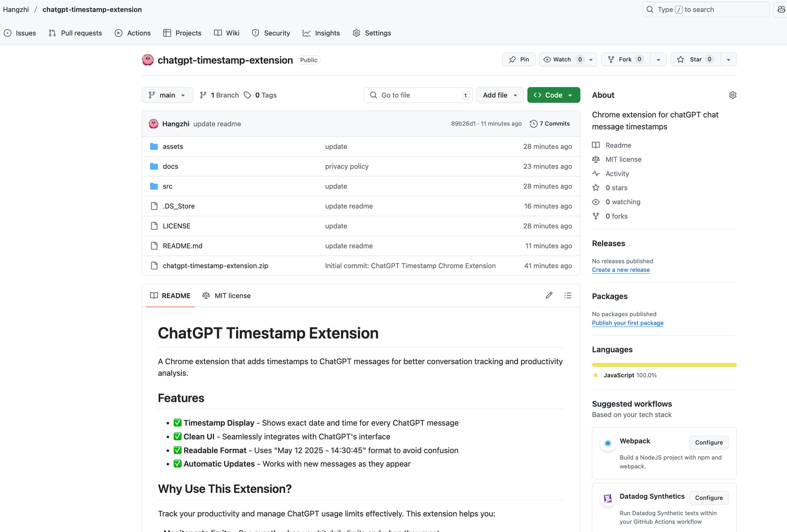Image resolution: width=787 pixels, height=532 pixels.
Task: Click the commit history clock icon
Action: tap(533, 124)
